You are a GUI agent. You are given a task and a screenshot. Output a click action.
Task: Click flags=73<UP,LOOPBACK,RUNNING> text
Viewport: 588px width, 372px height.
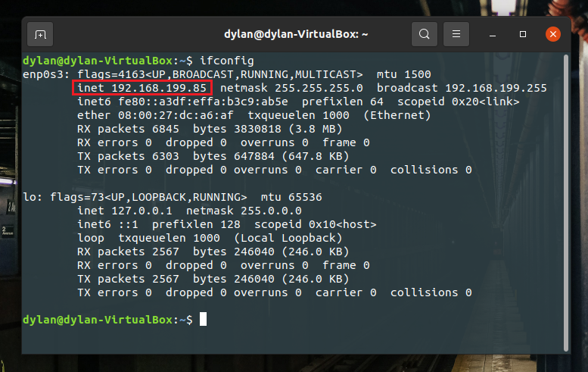[148, 197]
